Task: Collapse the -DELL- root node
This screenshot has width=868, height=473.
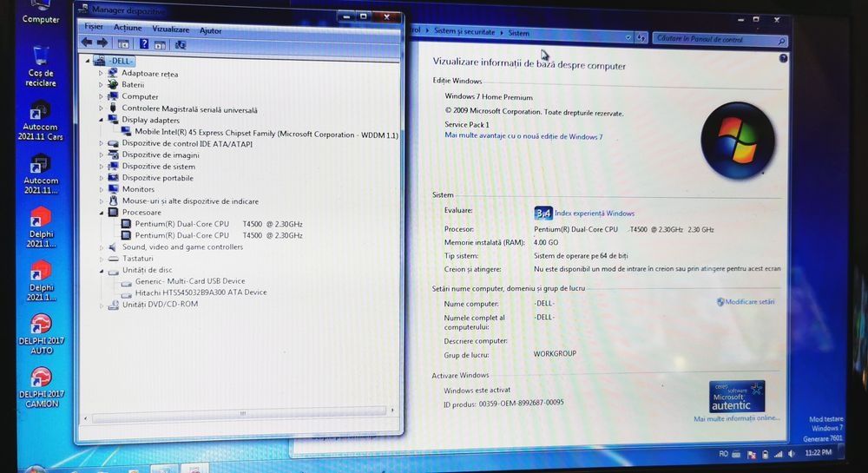Action: click(88, 61)
